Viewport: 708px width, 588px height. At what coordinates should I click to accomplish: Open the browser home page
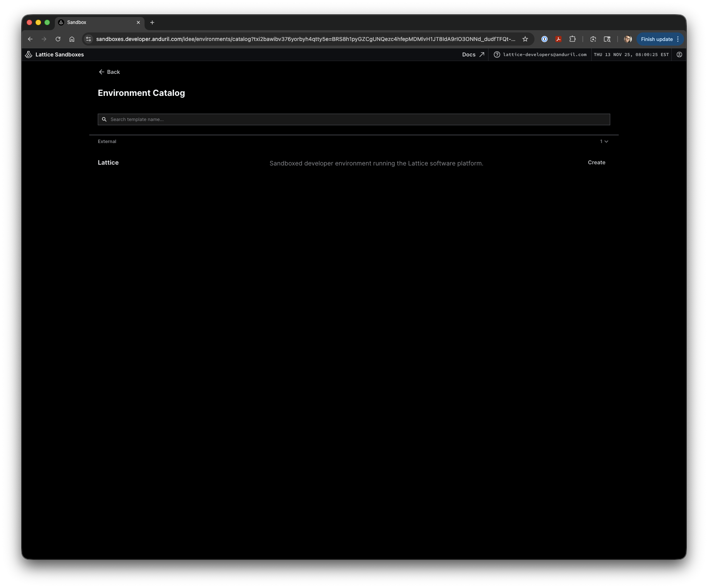[72, 39]
